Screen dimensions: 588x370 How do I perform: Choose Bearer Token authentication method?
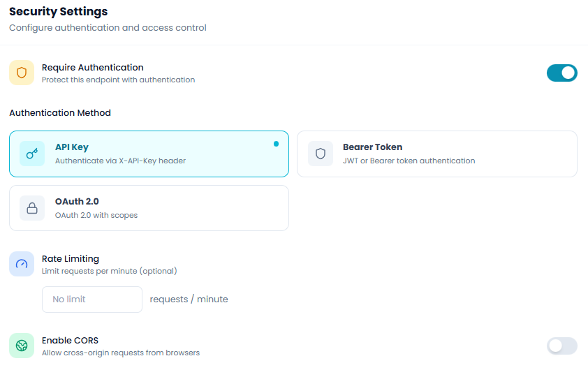click(436, 154)
